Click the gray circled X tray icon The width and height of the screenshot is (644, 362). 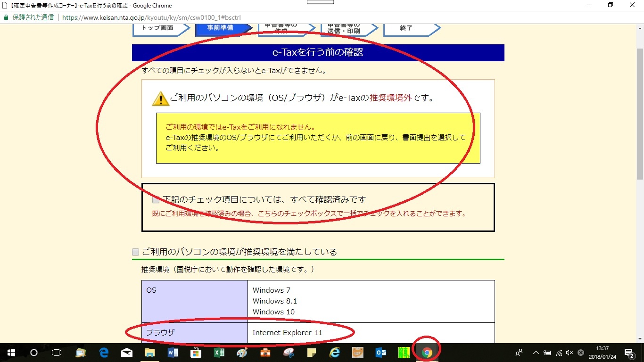[x=581, y=353]
